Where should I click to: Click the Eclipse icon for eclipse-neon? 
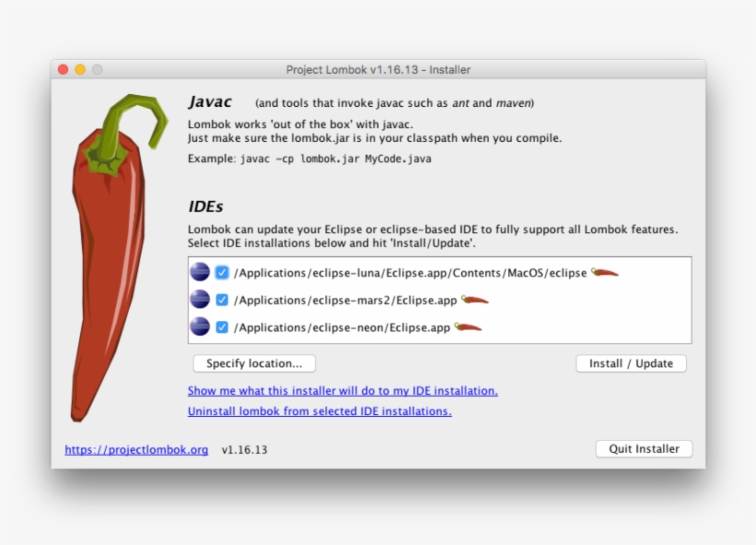200,326
